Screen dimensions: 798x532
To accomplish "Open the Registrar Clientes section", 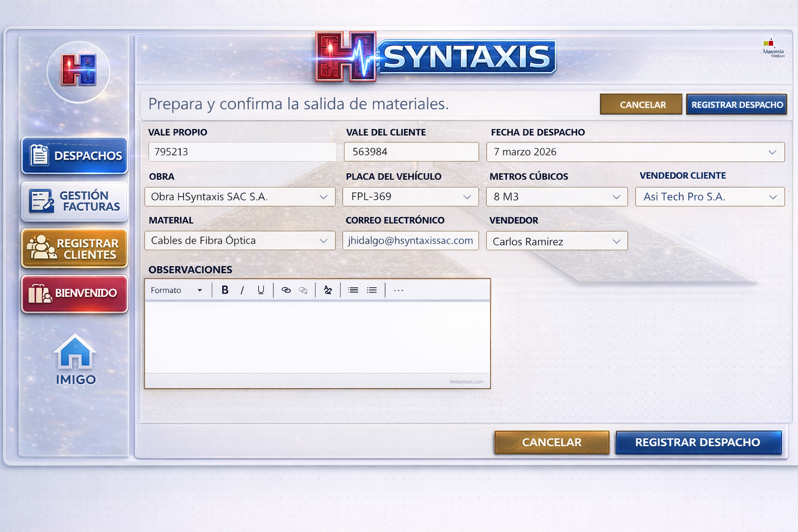I will (x=74, y=248).
